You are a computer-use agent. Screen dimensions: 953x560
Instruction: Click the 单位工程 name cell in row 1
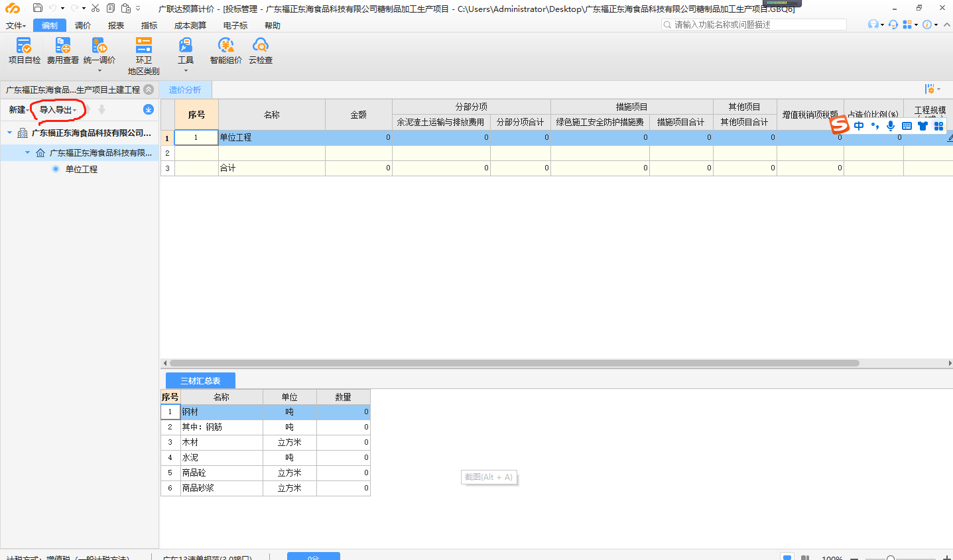click(x=272, y=138)
